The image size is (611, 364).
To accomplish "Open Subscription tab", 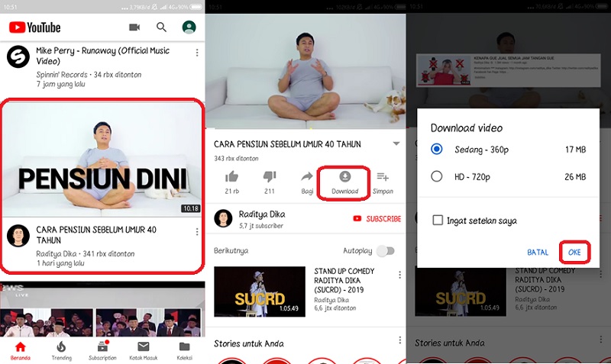I will tap(102, 351).
